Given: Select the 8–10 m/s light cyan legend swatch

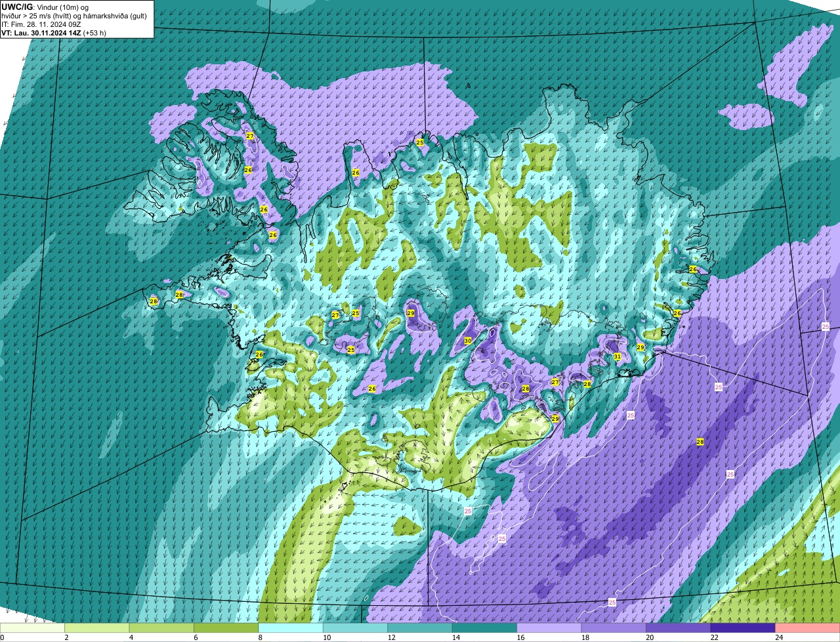Looking at the screenshot, I should click(x=291, y=628).
